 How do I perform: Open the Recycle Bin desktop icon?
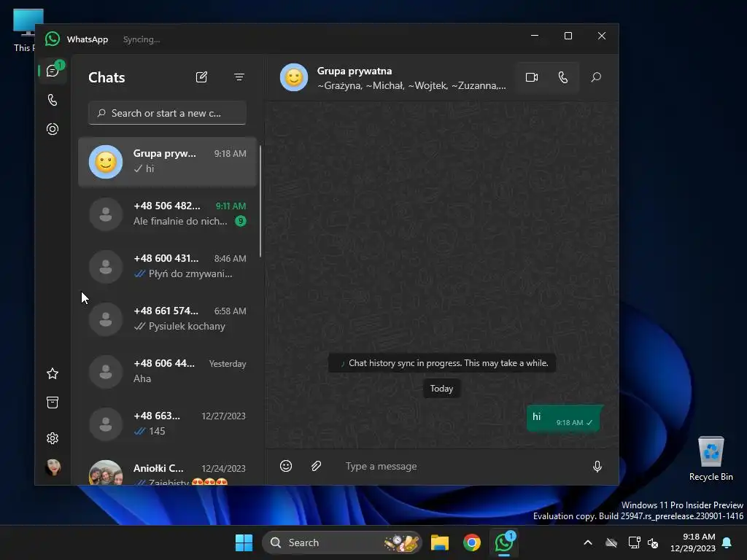point(711,459)
